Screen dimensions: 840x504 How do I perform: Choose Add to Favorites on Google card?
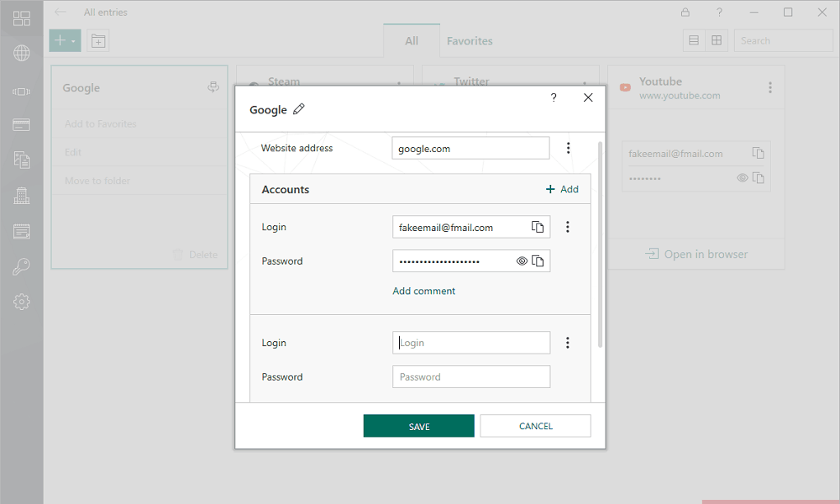101,123
